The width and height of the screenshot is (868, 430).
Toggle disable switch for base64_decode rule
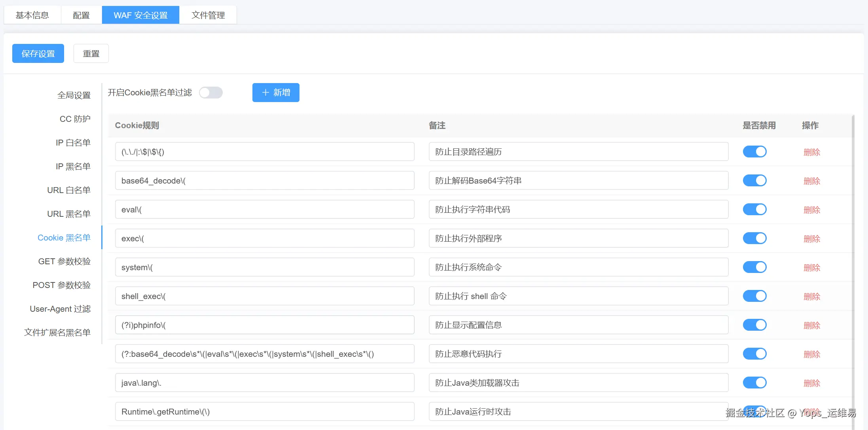click(x=754, y=181)
